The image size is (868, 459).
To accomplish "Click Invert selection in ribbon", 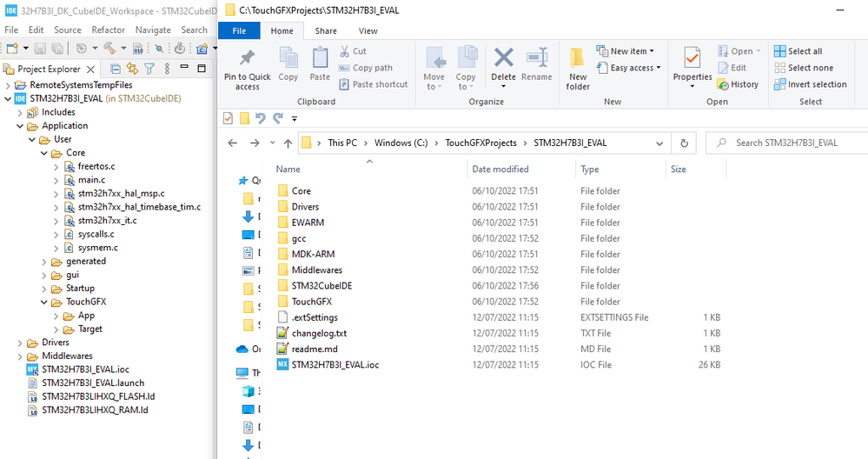I will tap(811, 84).
